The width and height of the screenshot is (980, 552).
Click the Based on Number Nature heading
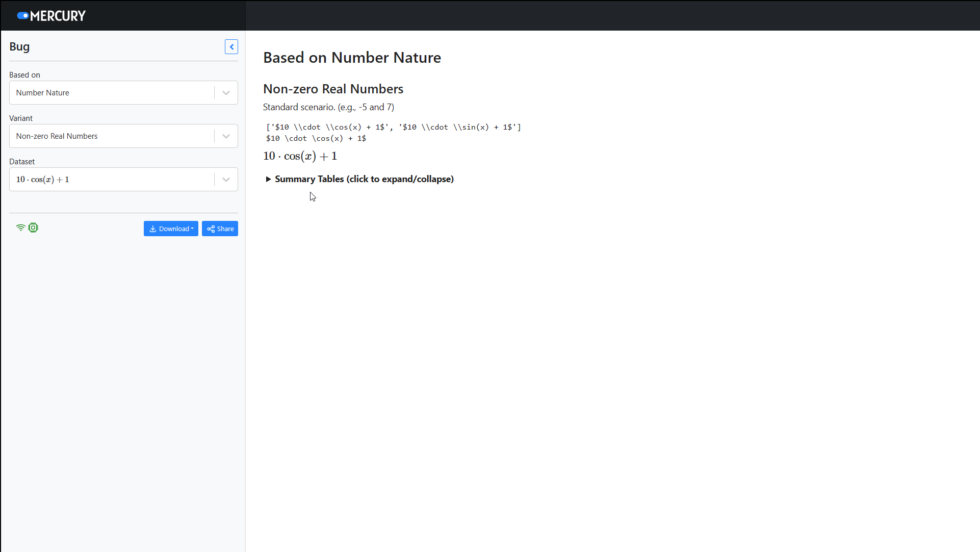[352, 58]
